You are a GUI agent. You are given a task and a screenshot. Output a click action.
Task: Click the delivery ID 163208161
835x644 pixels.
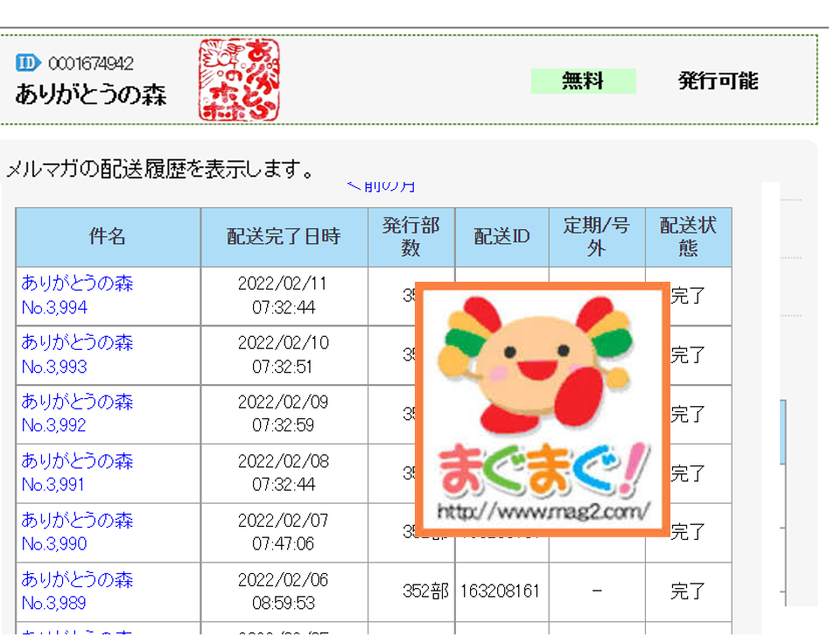click(500, 591)
